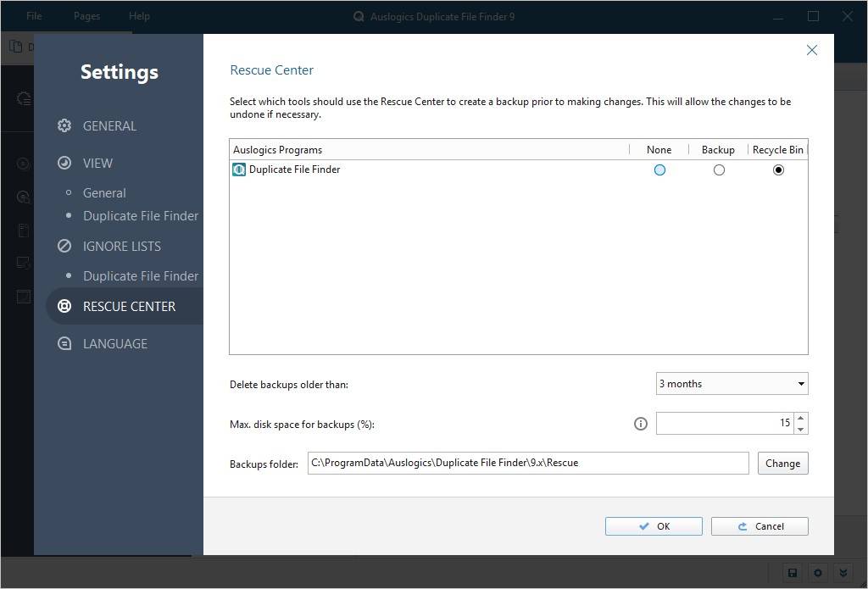The width and height of the screenshot is (868, 589).
Task: Open the GENERAL settings section
Action: point(109,125)
